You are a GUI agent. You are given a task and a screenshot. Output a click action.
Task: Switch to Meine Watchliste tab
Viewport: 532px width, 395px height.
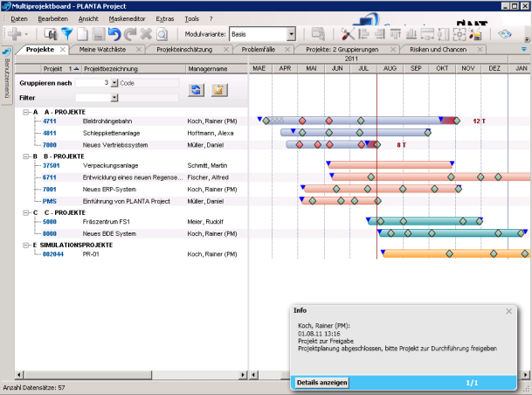pos(102,50)
